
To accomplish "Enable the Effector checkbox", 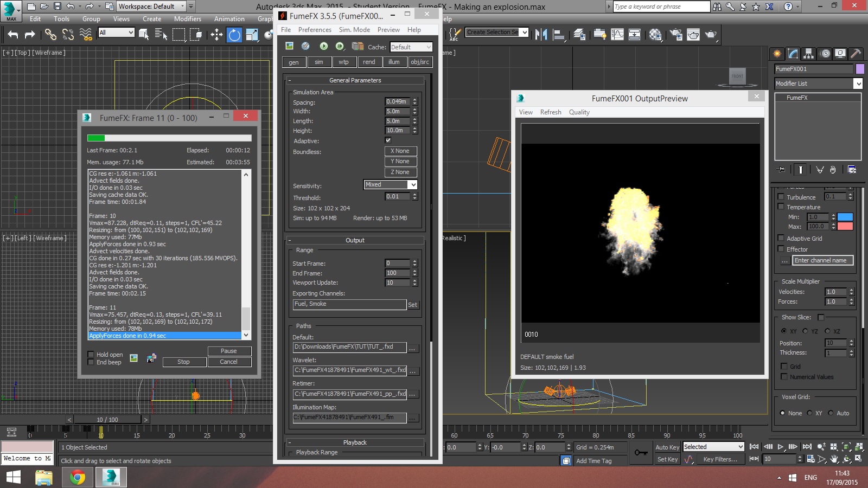I will tap(781, 249).
